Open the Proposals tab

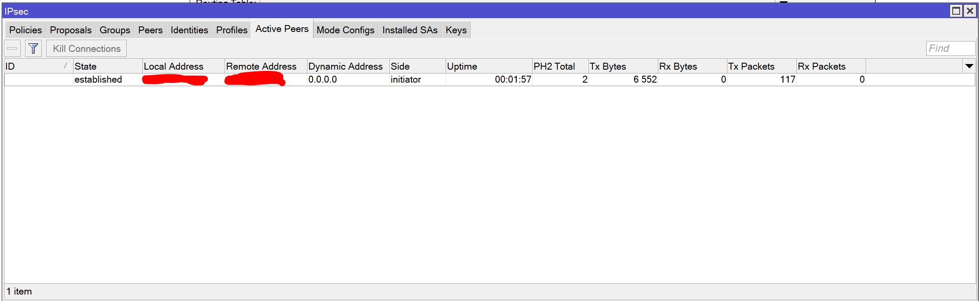71,30
